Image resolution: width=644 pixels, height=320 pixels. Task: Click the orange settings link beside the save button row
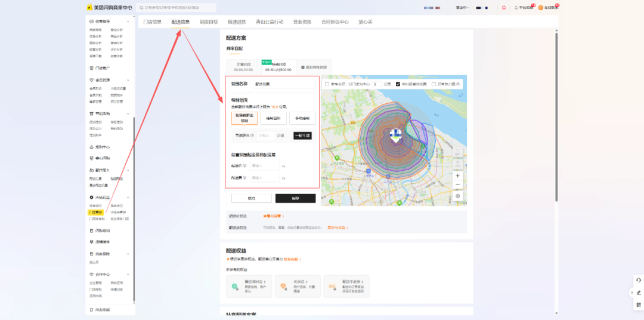pyautogui.click(x=274, y=216)
